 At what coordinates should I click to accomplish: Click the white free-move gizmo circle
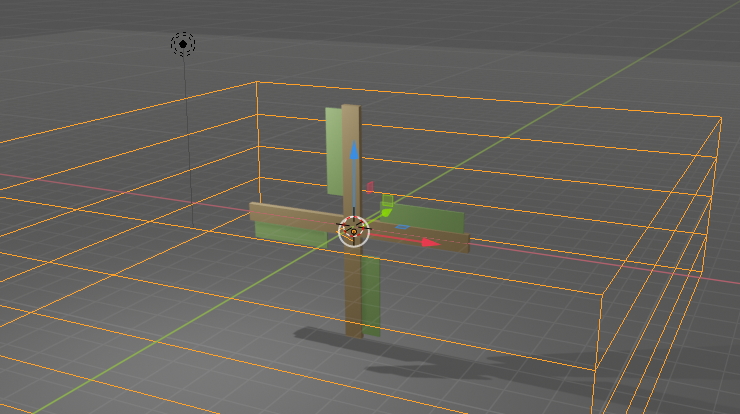pos(353,231)
